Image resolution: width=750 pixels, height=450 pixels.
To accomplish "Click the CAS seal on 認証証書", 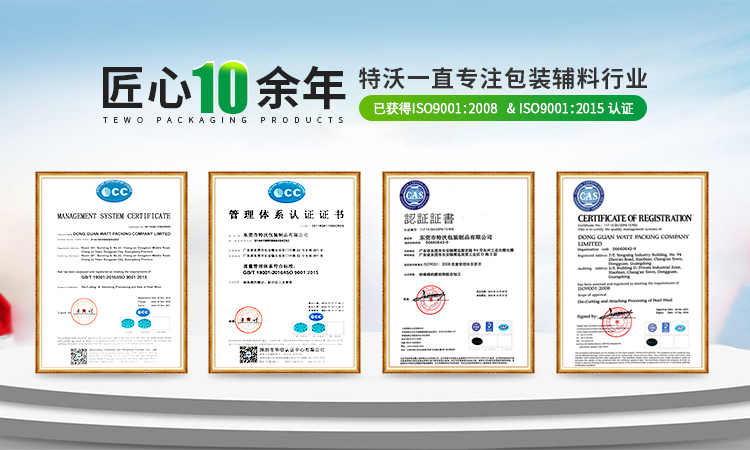I will click(414, 195).
